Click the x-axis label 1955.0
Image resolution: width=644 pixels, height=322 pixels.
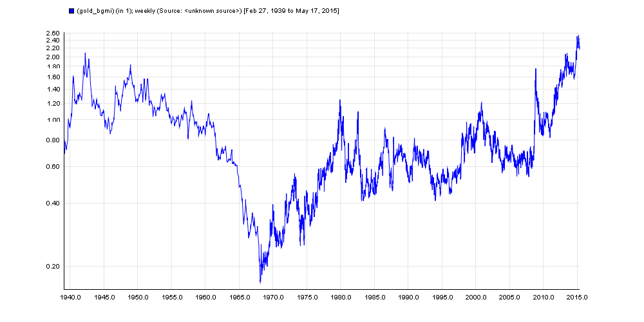[171, 298]
